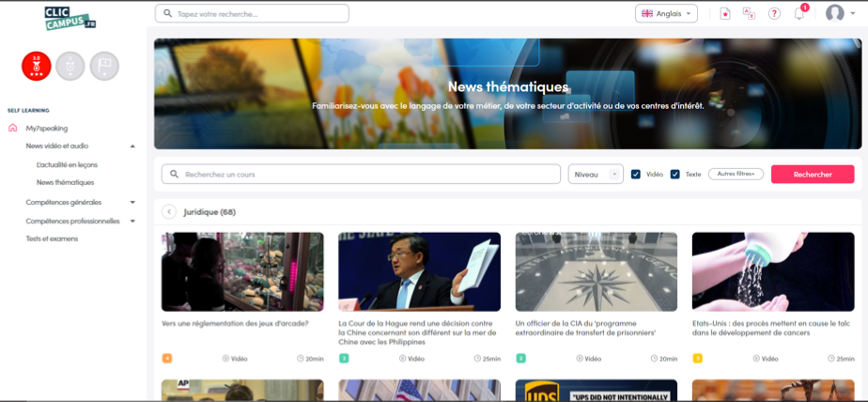Click the grey alarm clock badge

click(70, 66)
